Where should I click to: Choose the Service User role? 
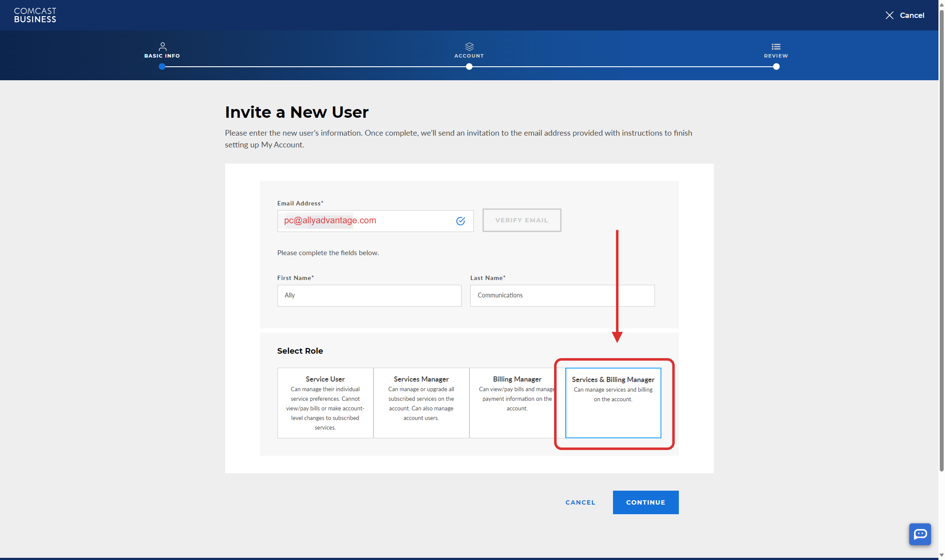tap(325, 403)
